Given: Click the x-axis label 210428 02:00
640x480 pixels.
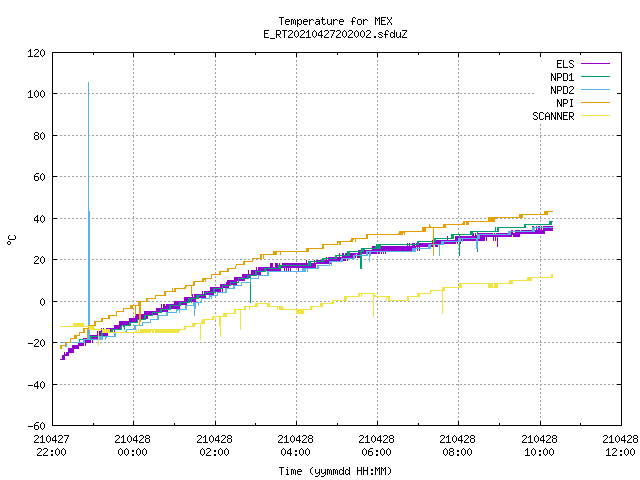Looking at the screenshot, I should pos(214,446).
